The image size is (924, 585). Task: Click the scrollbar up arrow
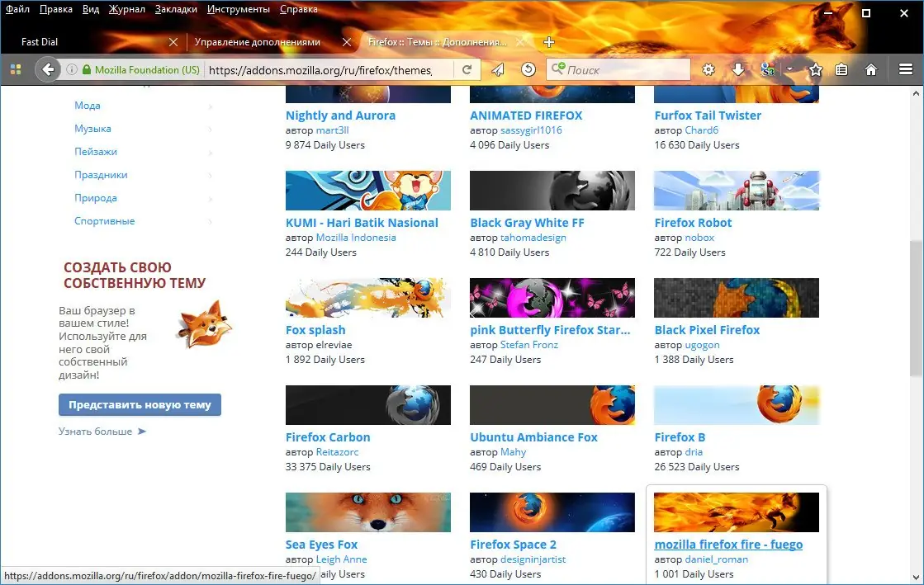pos(916,93)
